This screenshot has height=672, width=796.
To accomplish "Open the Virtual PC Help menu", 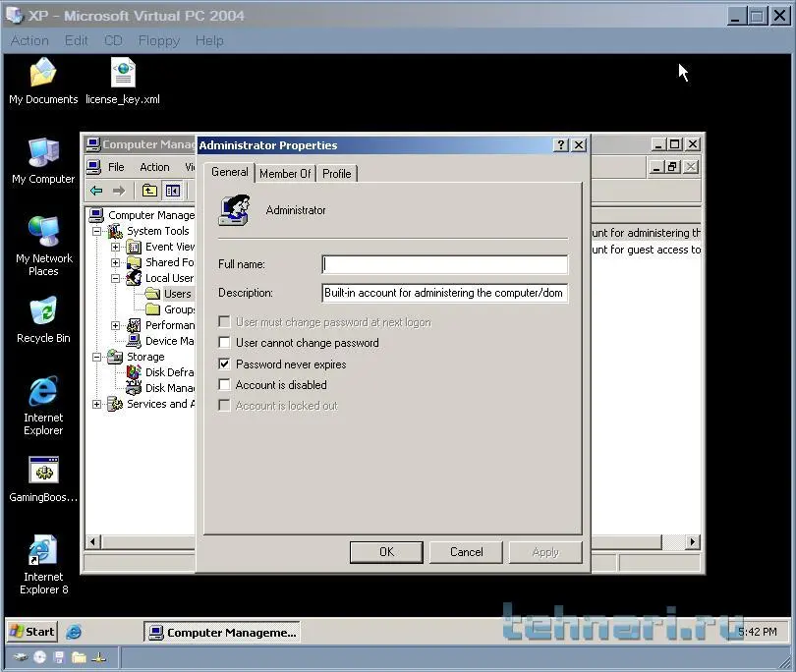I will tap(209, 40).
